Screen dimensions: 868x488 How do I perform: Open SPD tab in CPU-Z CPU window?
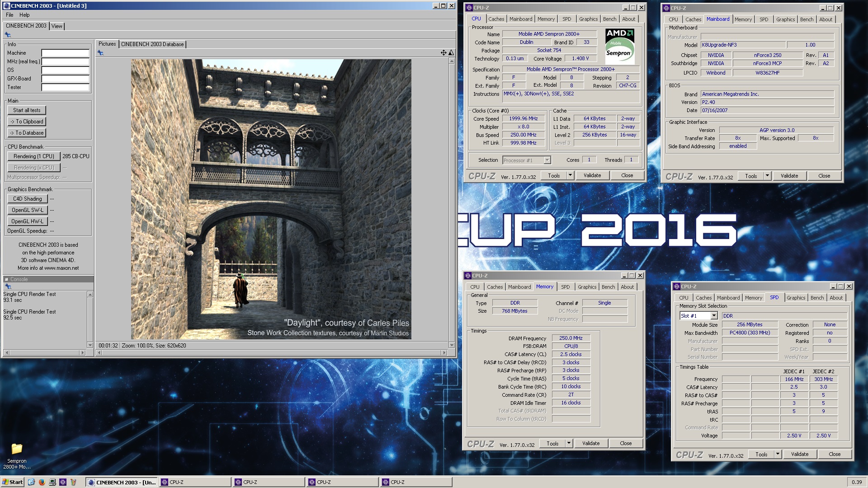(566, 19)
